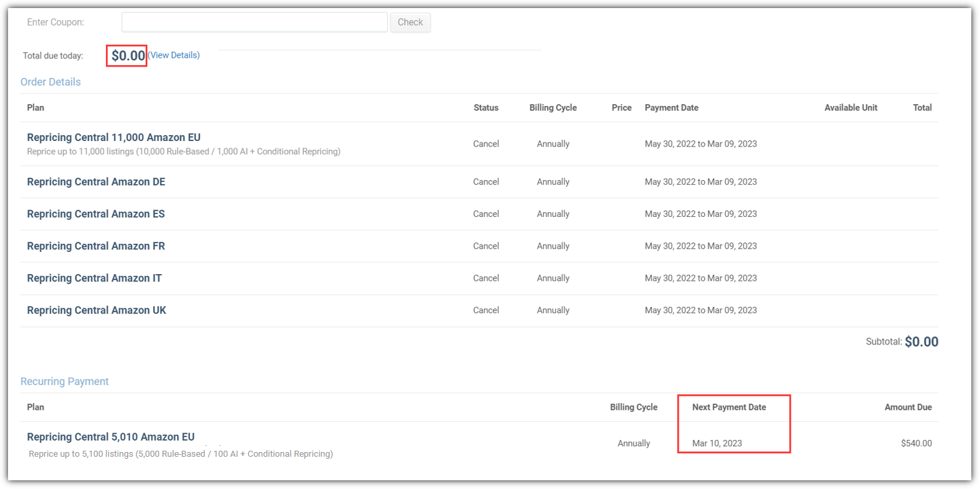Viewport: 980px width, 489px height.
Task: Select Repricing Central Amazon UK plan
Action: (x=97, y=310)
